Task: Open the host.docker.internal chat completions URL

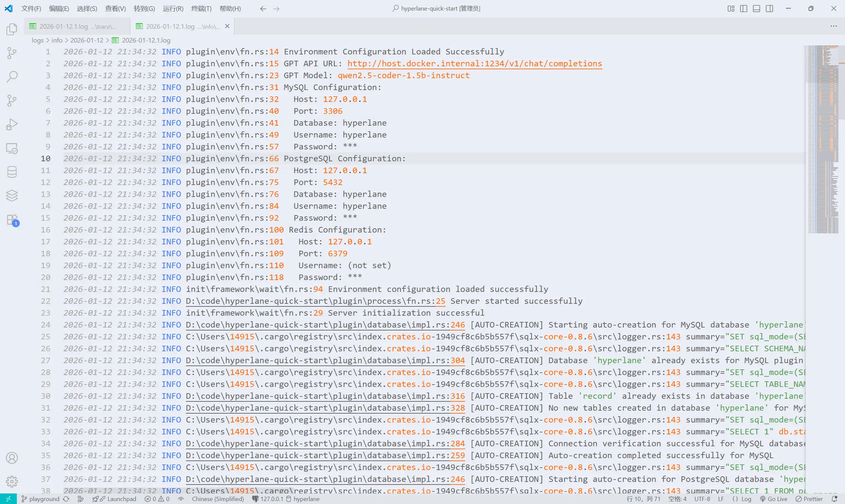Action: coord(474,64)
